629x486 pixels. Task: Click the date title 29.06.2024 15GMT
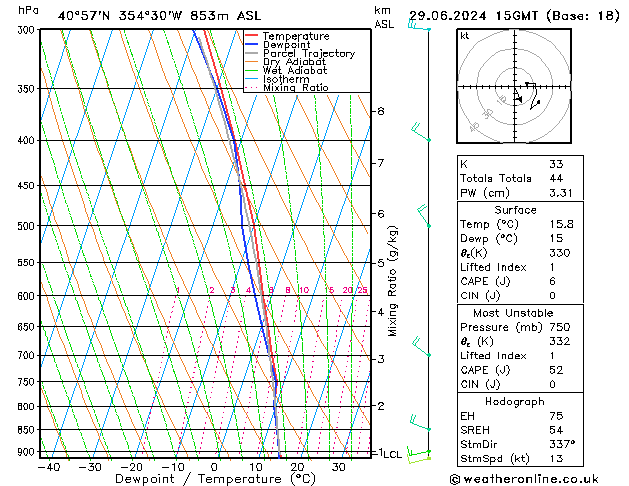pos(513,15)
